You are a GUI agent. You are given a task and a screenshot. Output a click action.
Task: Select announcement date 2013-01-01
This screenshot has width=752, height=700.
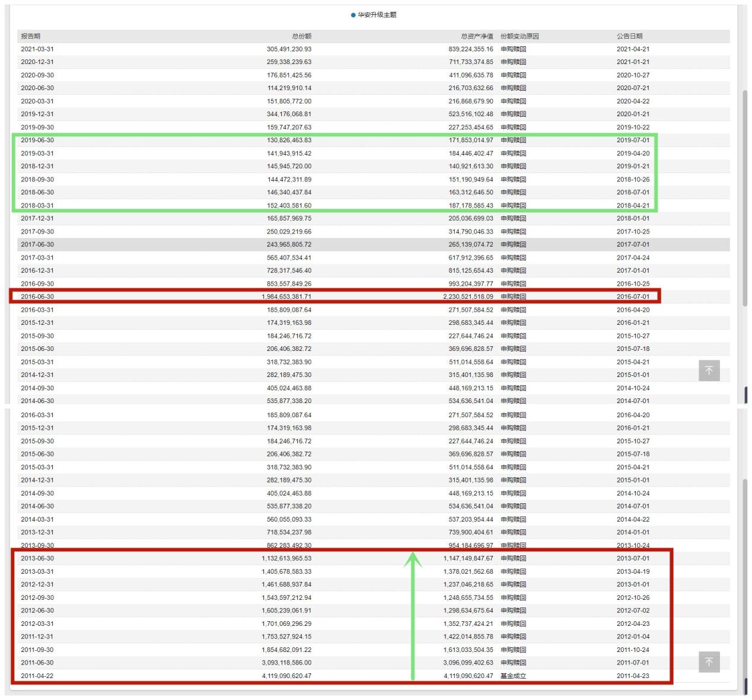point(633,585)
